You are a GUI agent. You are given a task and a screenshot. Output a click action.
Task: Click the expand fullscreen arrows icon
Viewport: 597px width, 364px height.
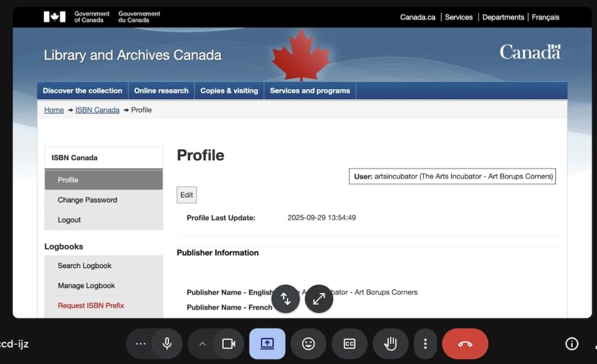(x=319, y=299)
